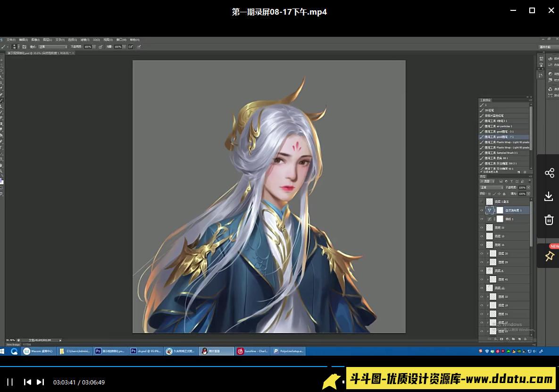Delete tool preset trash icon

point(525,172)
